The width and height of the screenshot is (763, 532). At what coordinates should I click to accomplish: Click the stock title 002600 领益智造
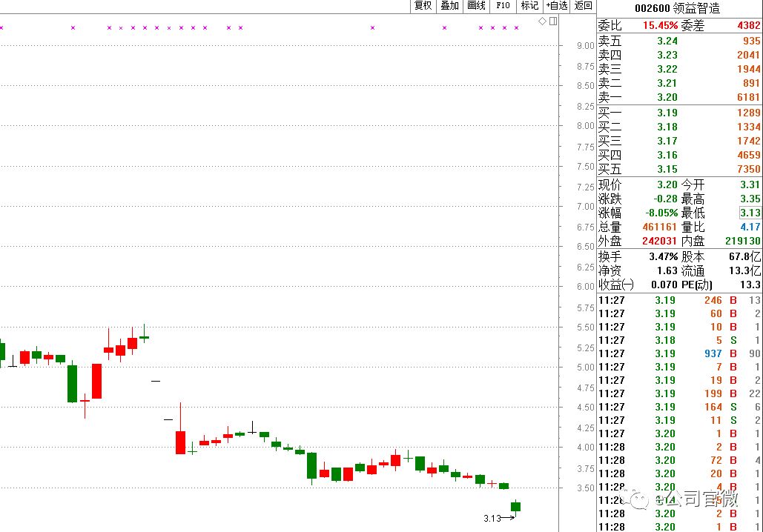click(x=678, y=8)
